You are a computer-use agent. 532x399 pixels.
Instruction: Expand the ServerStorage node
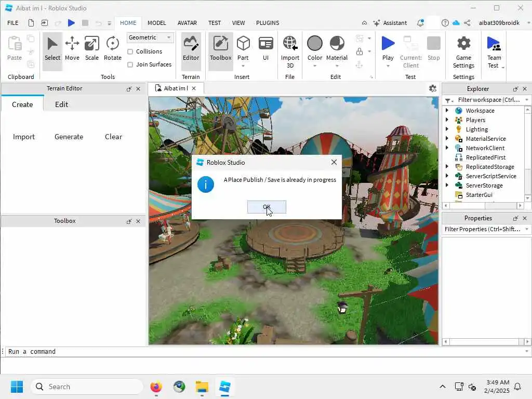(x=447, y=185)
